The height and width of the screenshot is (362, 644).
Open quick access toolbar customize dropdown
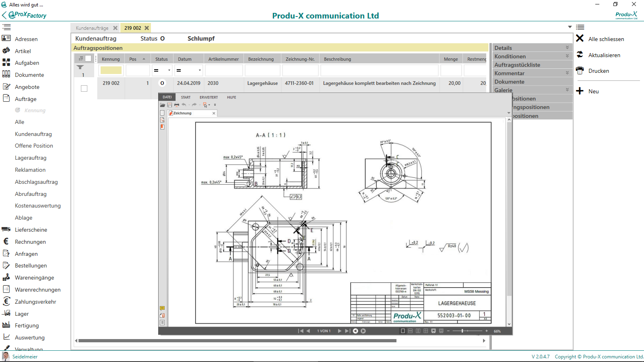tap(215, 105)
